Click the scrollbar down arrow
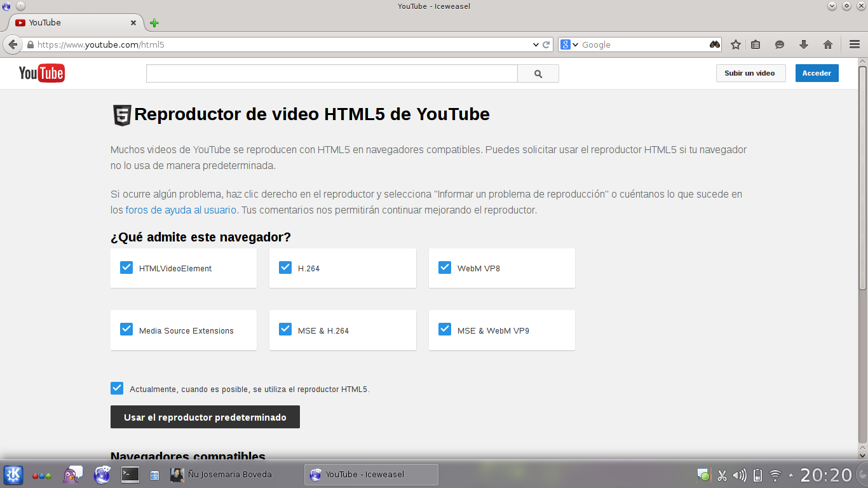Viewport: 868px width, 488px height. point(862,454)
